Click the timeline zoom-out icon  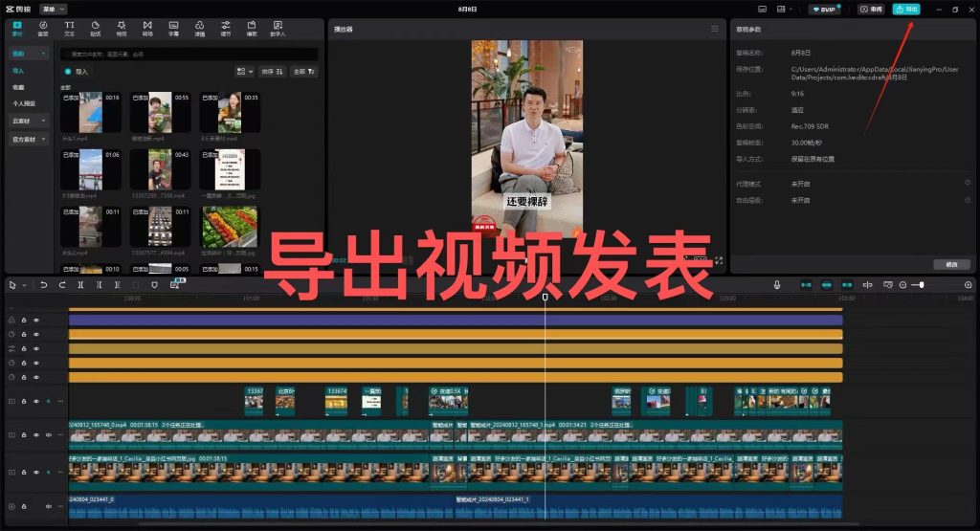tap(903, 285)
